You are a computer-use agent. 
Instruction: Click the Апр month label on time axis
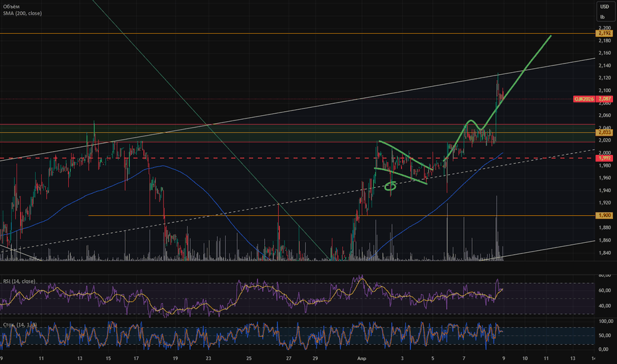click(361, 359)
